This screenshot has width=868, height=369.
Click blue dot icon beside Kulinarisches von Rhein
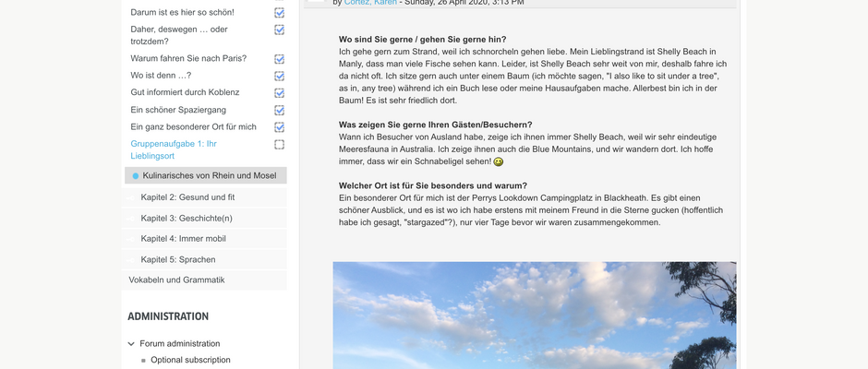click(x=136, y=176)
